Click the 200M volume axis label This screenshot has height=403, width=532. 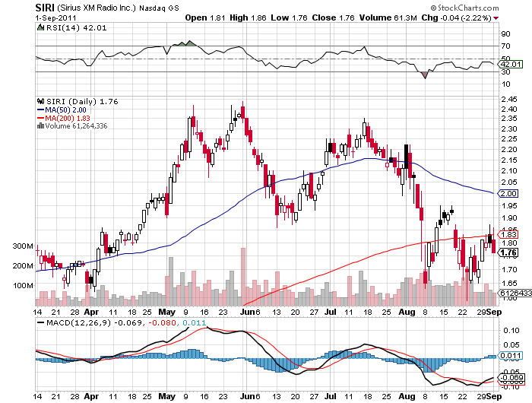click(x=23, y=266)
